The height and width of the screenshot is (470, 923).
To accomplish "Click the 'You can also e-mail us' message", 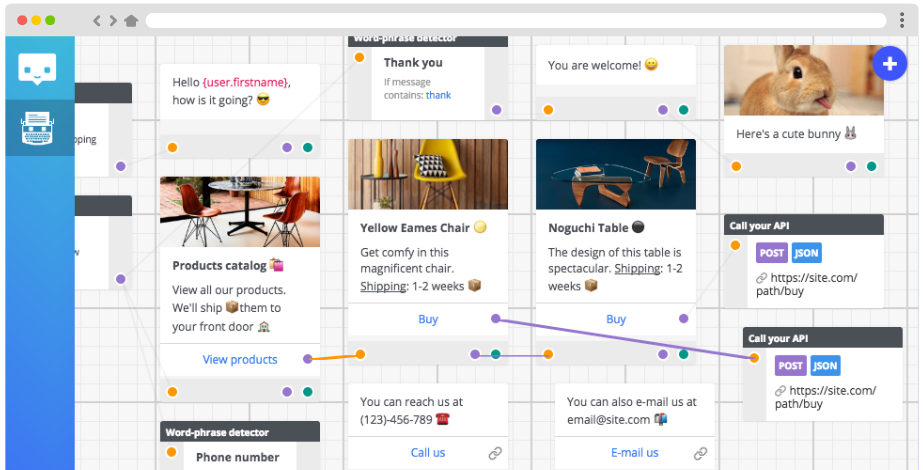I will pyautogui.click(x=632, y=411).
